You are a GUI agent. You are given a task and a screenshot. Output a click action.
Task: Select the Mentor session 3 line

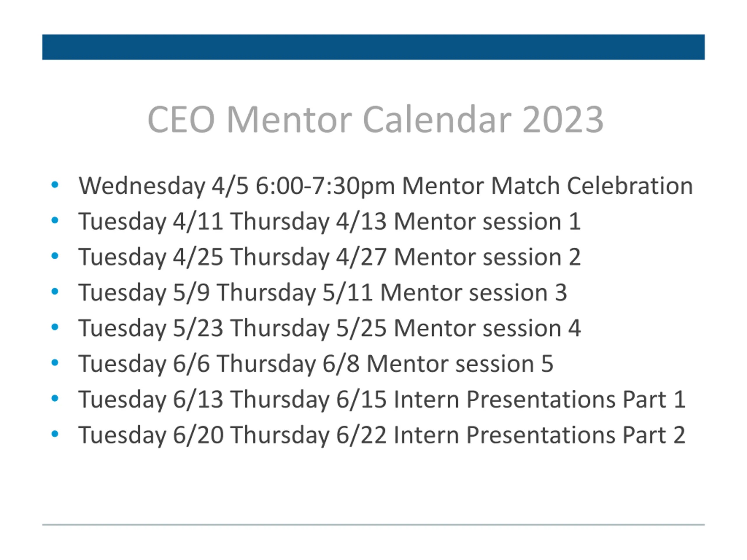tap(323, 293)
